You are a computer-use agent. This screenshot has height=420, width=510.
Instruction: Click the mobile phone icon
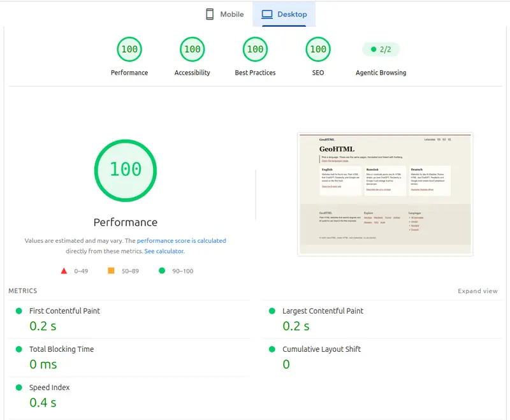tap(210, 14)
